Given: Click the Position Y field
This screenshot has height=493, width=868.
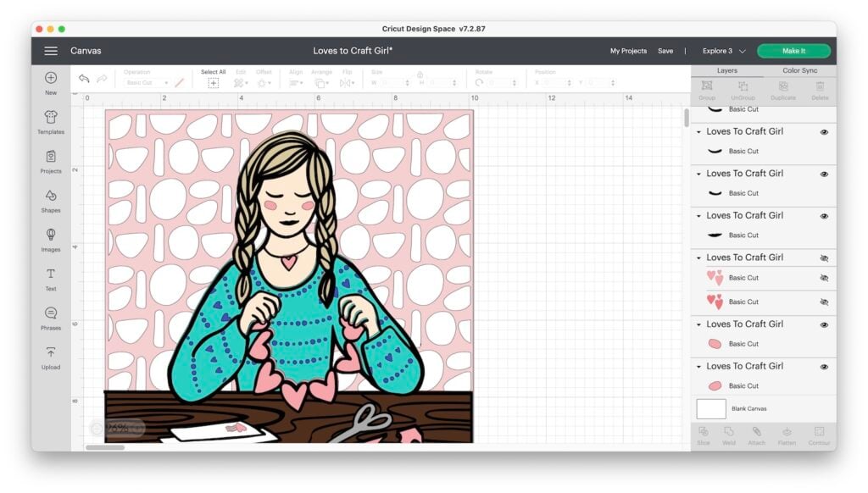Looking at the screenshot, I should (599, 83).
